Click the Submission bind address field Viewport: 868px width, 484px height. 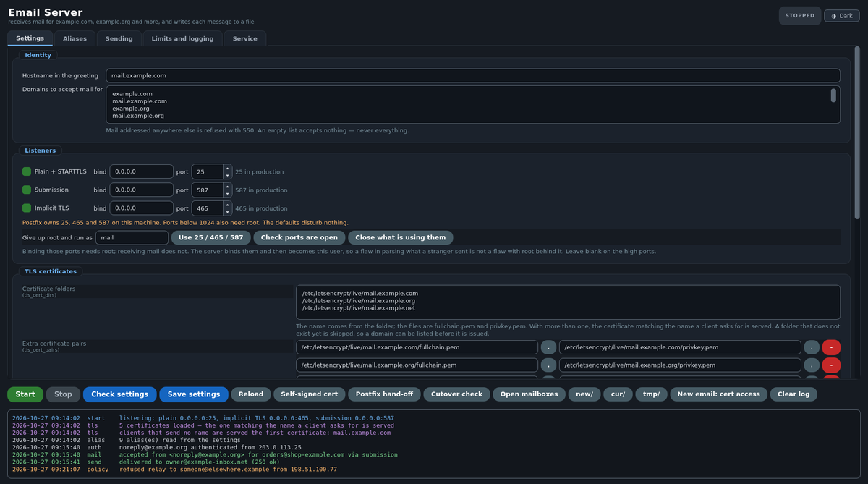[x=141, y=190]
